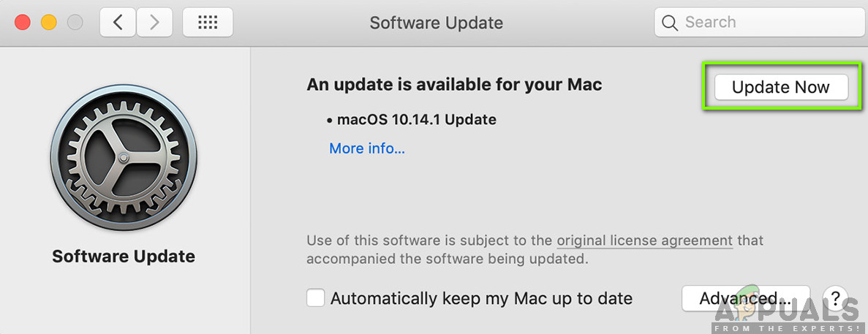This screenshot has height=334, width=868.
Task: Enable Automatically keep my Mac up to date
Action: pos(316,298)
